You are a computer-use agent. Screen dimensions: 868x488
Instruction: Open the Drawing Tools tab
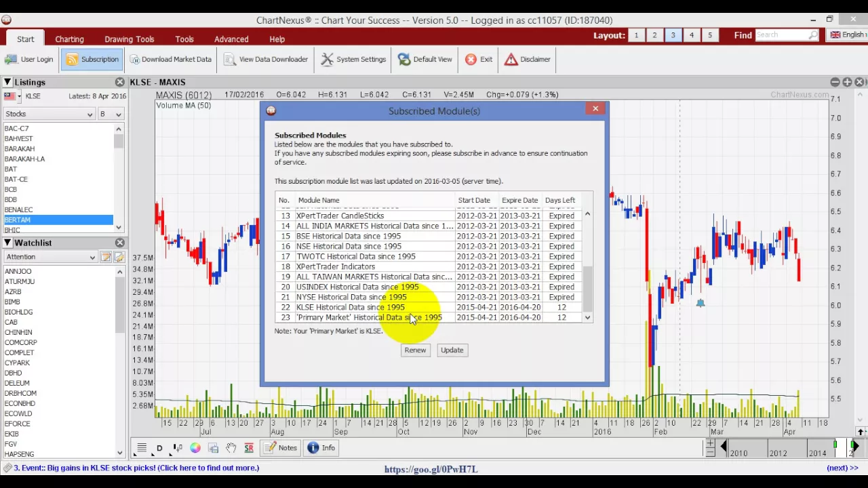click(130, 39)
